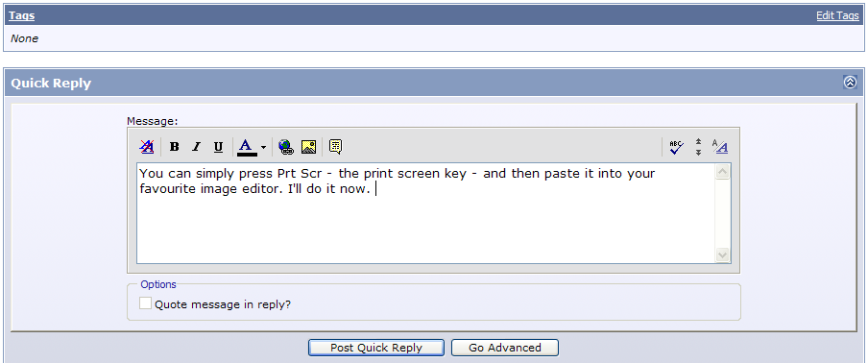Click the Insert Image icon
This screenshot has width=868, height=363.
click(308, 147)
